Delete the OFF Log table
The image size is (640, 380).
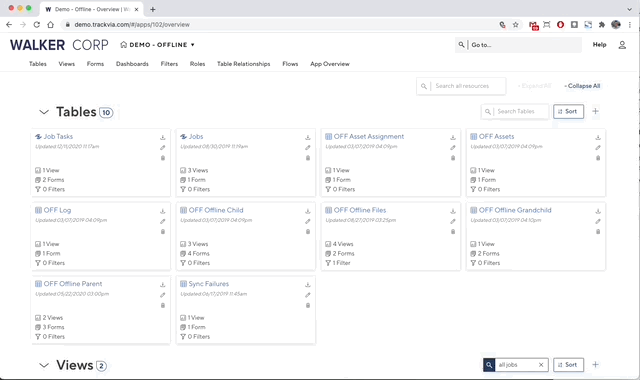point(162,232)
